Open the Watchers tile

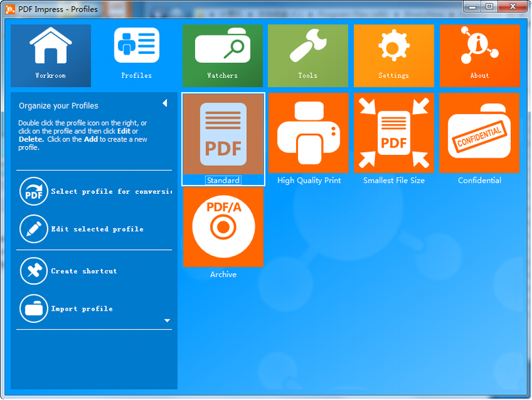pos(222,55)
